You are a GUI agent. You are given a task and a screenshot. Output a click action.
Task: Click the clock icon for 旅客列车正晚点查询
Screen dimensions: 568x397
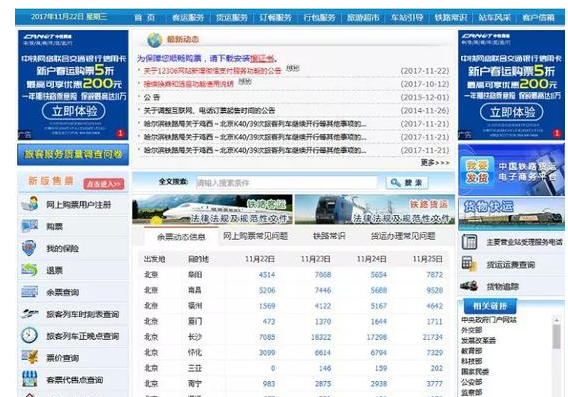coord(29,335)
